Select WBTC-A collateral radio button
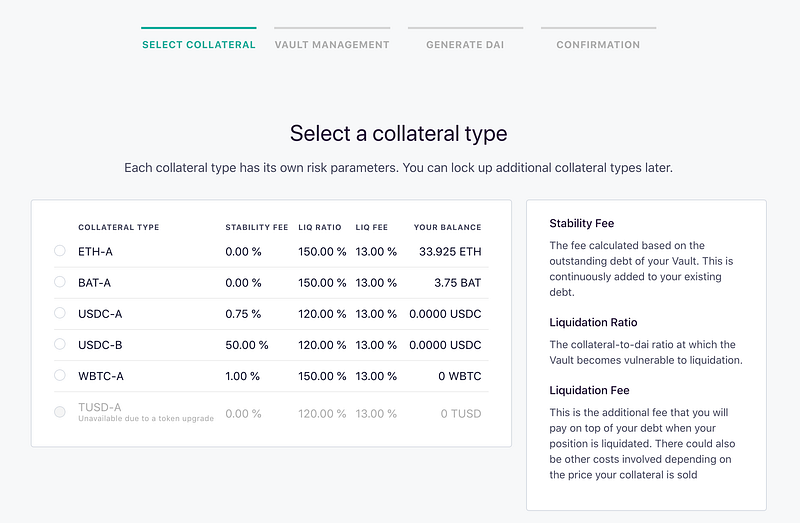The height and width of the screenshot is (523, 800). click(60, 377)
